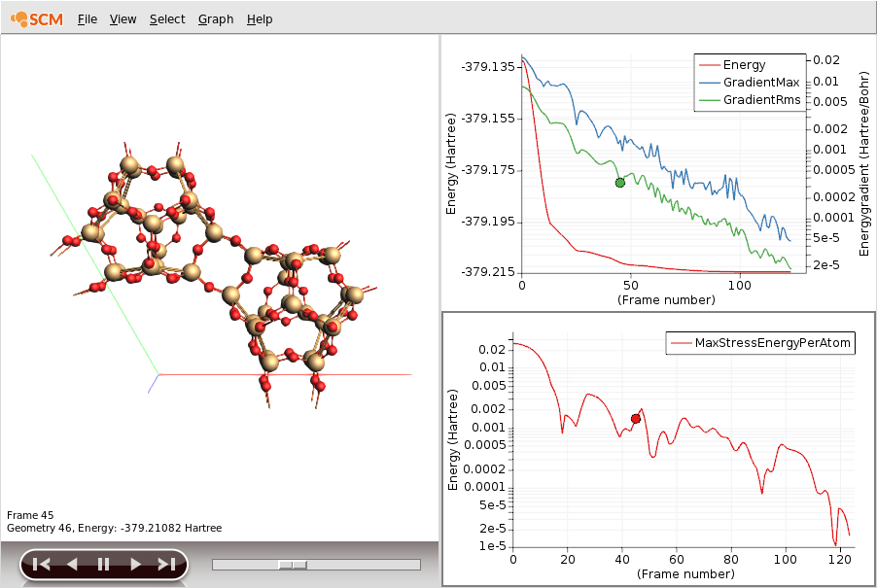Step forward one frame

pyautogui.click(x=135, y=565)
